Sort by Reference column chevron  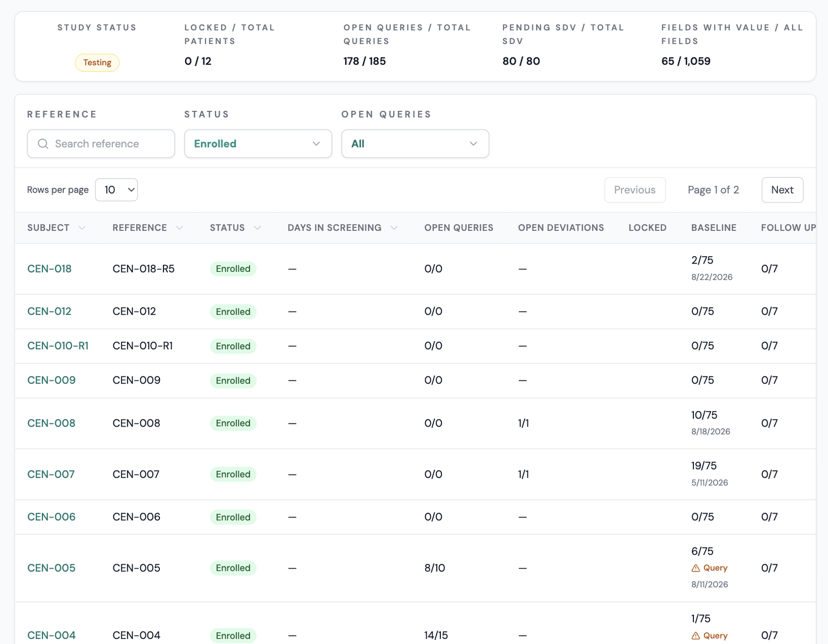coord(179,228)
